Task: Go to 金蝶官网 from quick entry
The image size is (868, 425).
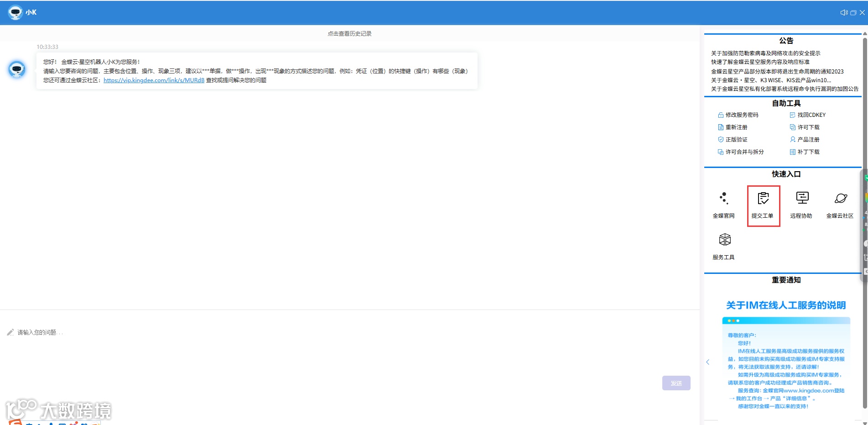Action: click(724, 205)
